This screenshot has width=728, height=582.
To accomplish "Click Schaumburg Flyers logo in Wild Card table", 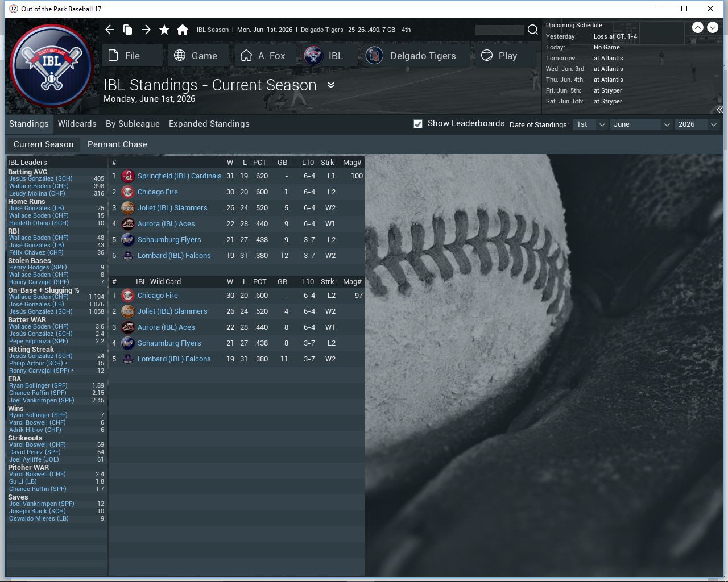I will coord(128,343).
